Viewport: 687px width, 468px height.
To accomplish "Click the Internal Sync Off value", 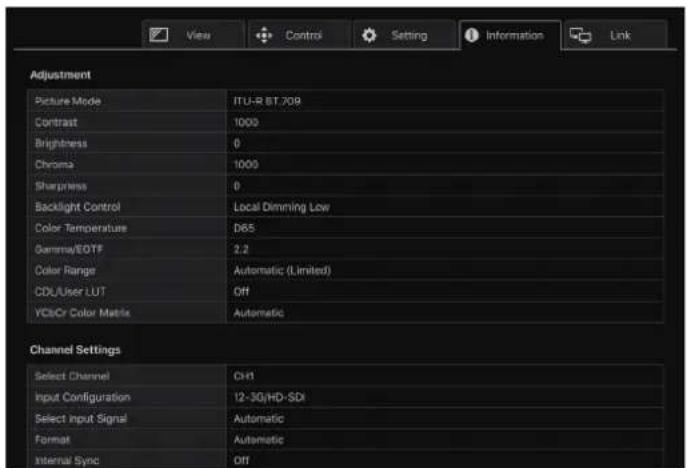I will pyautogui.click(x=241, y=461).
